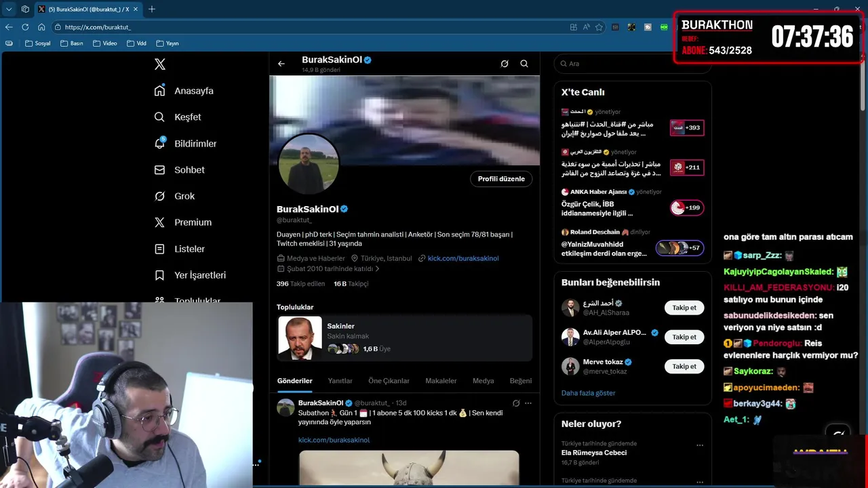
Task: Switch to the Yanıtlar tab
Action: pos(340,381)
